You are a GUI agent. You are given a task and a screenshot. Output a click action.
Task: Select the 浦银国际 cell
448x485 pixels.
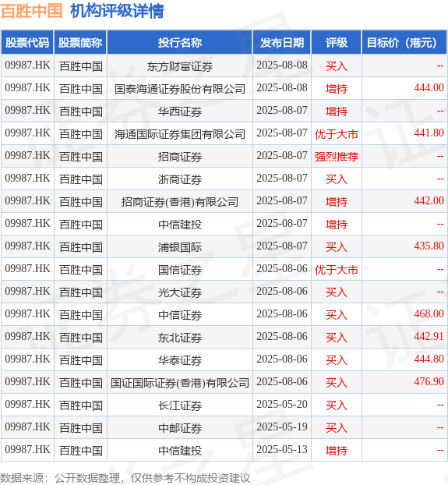coord(180,247)
